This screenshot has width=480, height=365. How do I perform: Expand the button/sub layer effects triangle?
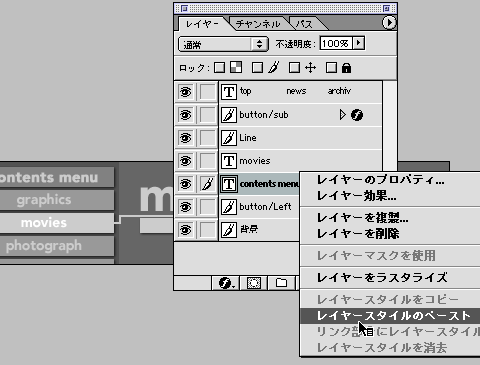click(342, 115)
